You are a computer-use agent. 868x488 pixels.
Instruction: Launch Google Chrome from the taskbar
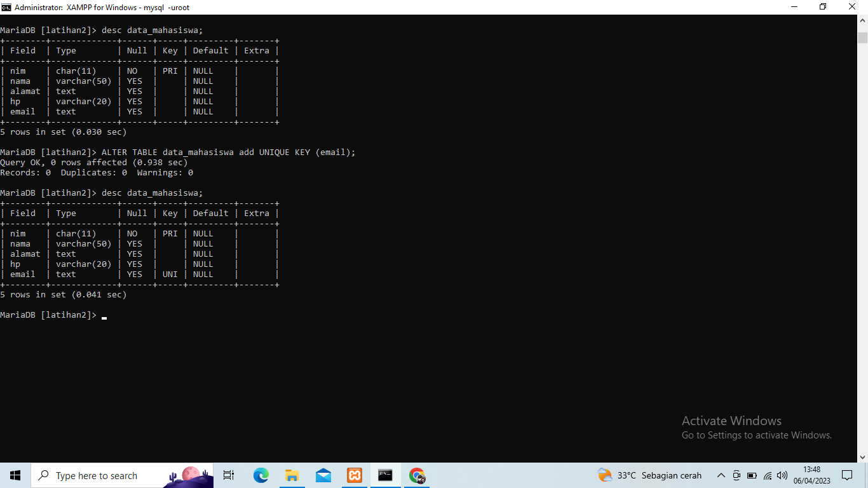pyautogui.click(x=416, y=475)
